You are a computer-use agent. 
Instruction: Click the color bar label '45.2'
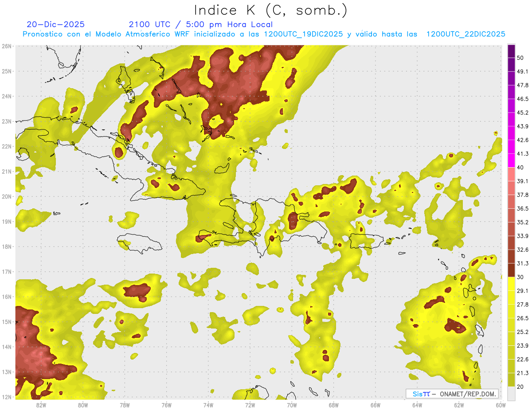coord(522,113)
